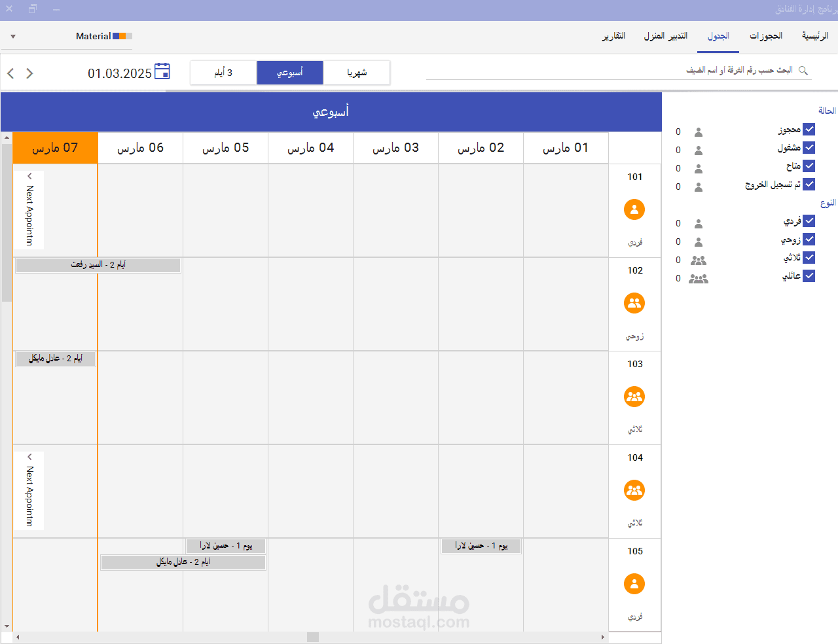Image resolution: width=838 pixels, height=644 pixels.
Task: Click person icon beside متاح status
Action: 699,168
